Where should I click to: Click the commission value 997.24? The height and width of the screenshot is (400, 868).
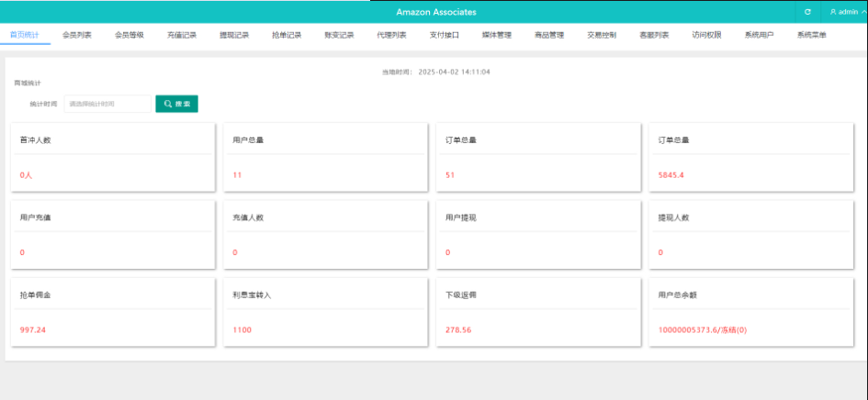[33, 329]
